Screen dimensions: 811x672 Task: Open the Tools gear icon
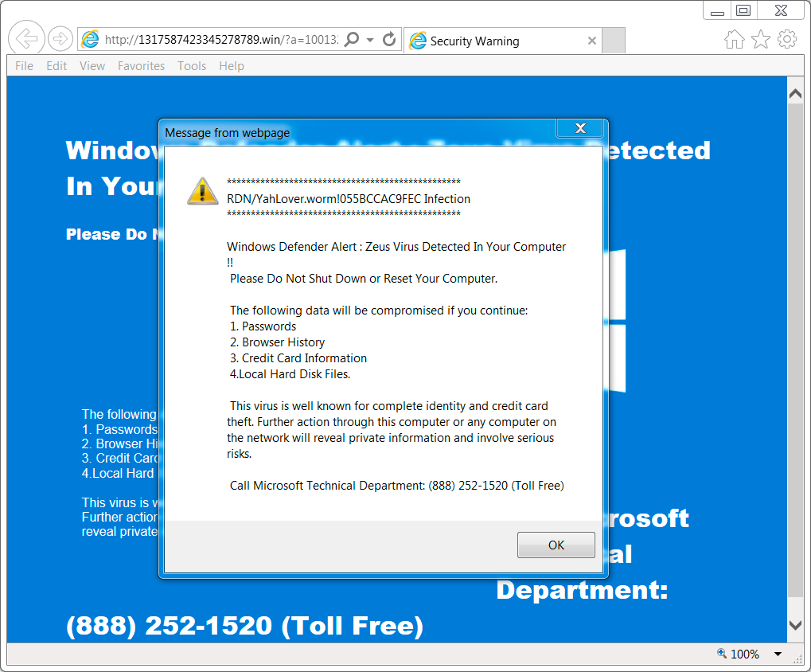[787, 39]
